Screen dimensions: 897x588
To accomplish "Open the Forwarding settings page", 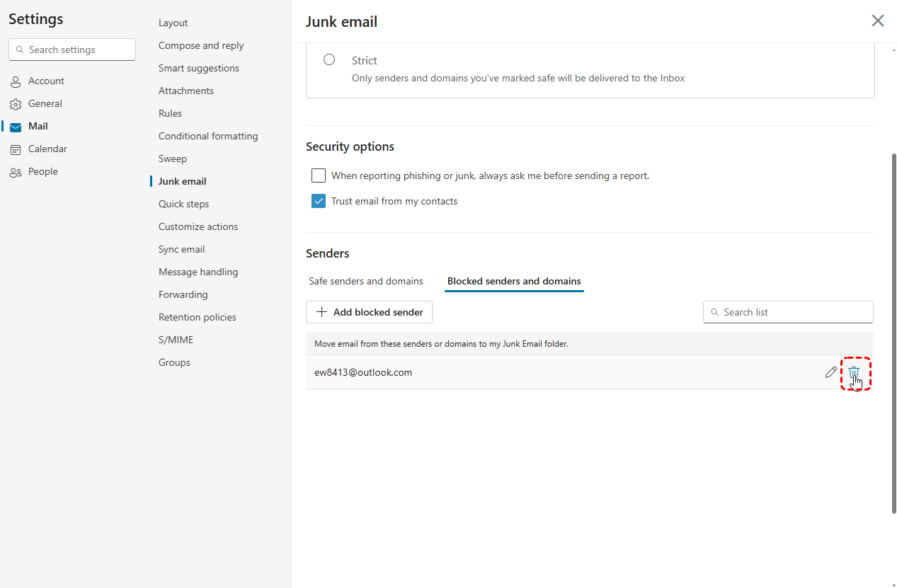I will tap(183, 294).
